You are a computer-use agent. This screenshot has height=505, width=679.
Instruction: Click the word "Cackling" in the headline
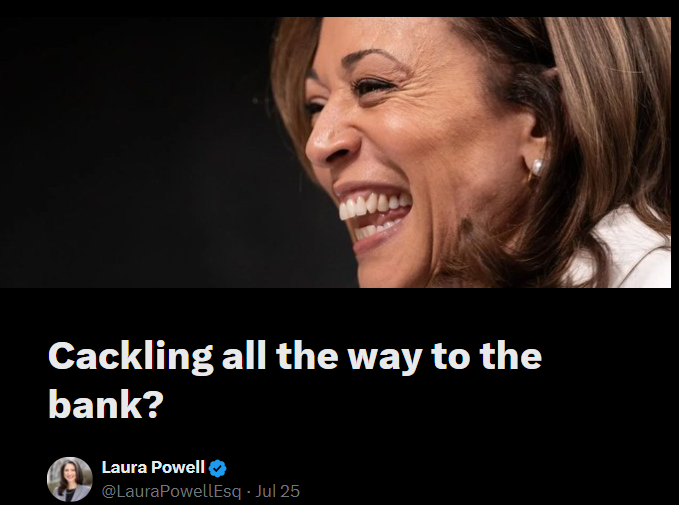click(130, 357)
